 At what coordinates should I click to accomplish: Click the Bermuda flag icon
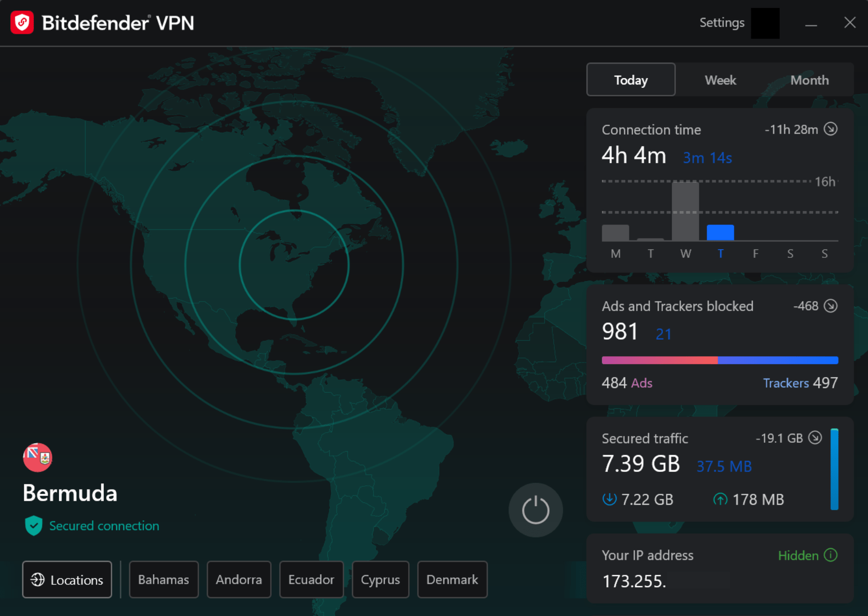[37, 457]
